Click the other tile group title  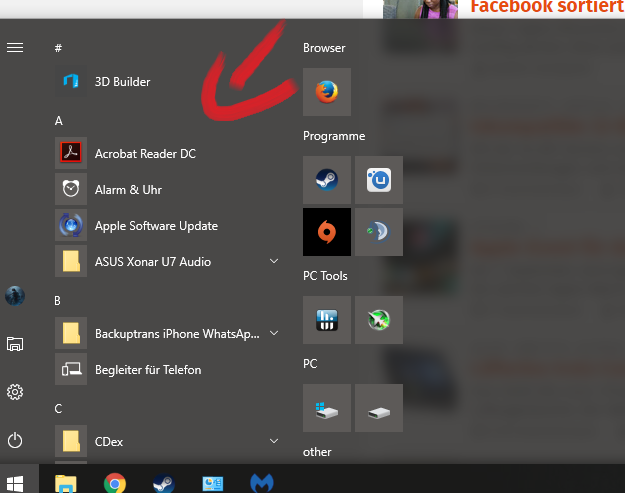317,452
